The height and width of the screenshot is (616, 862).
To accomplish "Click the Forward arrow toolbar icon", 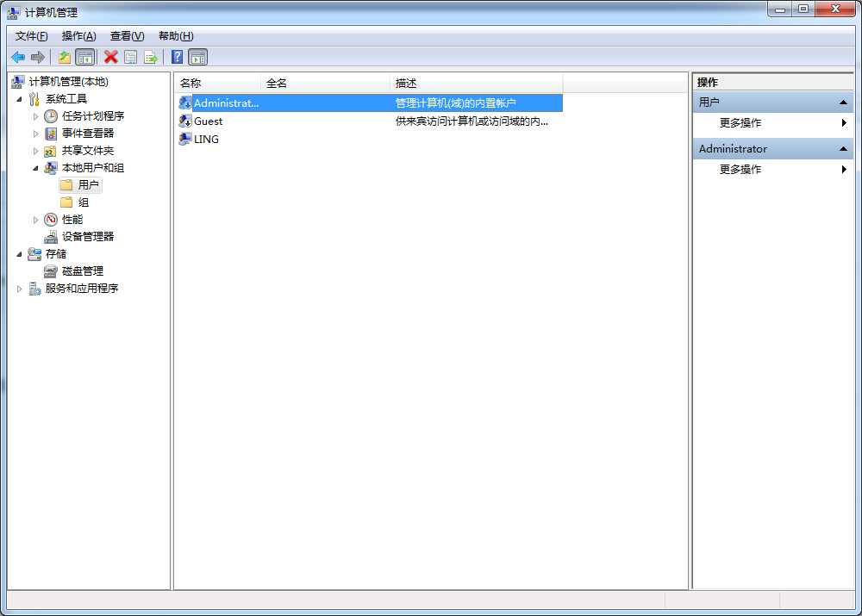I will 38,57.
